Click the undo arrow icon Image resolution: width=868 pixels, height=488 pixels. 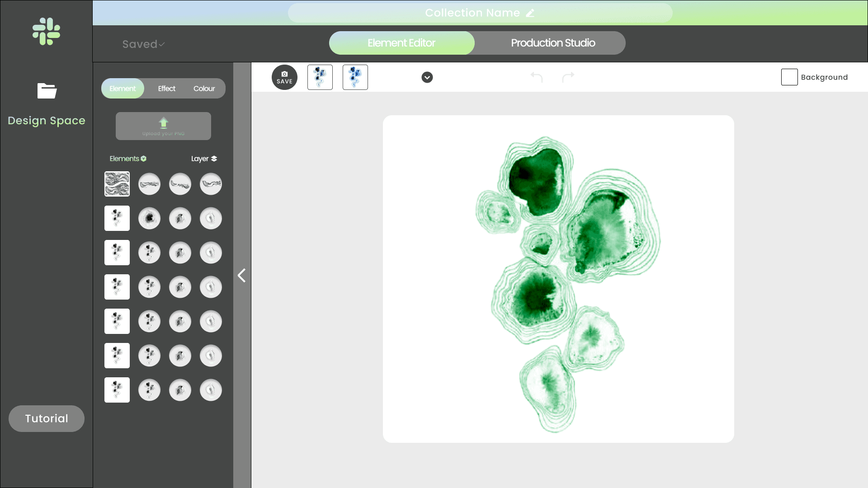click(x=537, y=77)
